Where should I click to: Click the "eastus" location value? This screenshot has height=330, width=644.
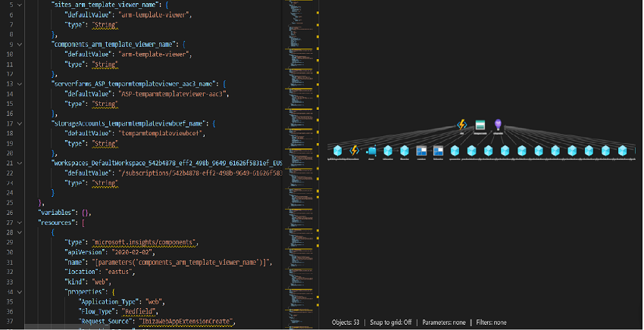click(120, 272)
